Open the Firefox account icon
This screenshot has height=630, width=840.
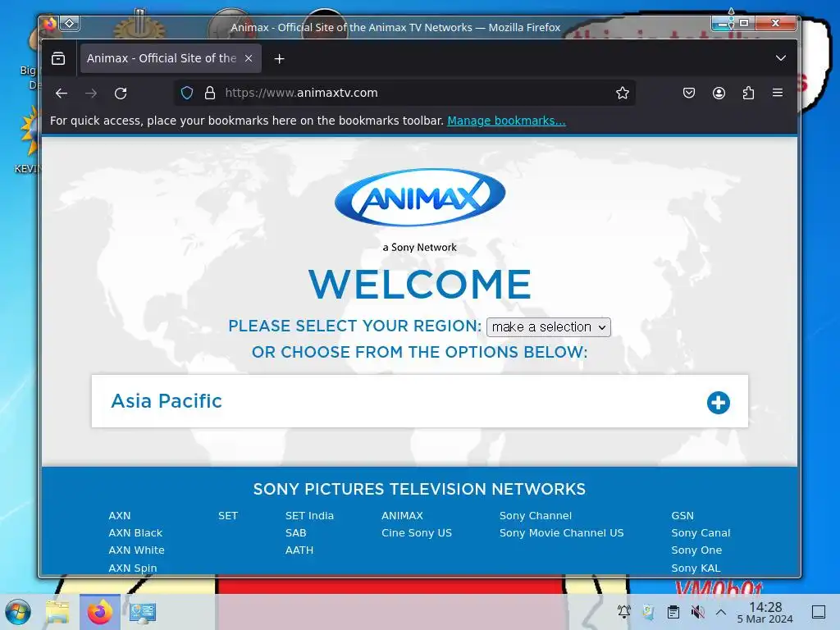(719, 93)
